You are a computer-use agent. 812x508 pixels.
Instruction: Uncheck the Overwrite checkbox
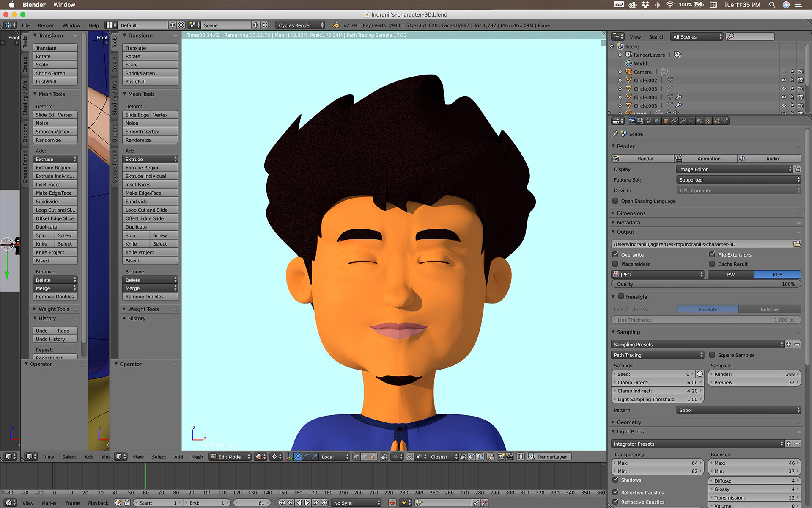(615, 254)
